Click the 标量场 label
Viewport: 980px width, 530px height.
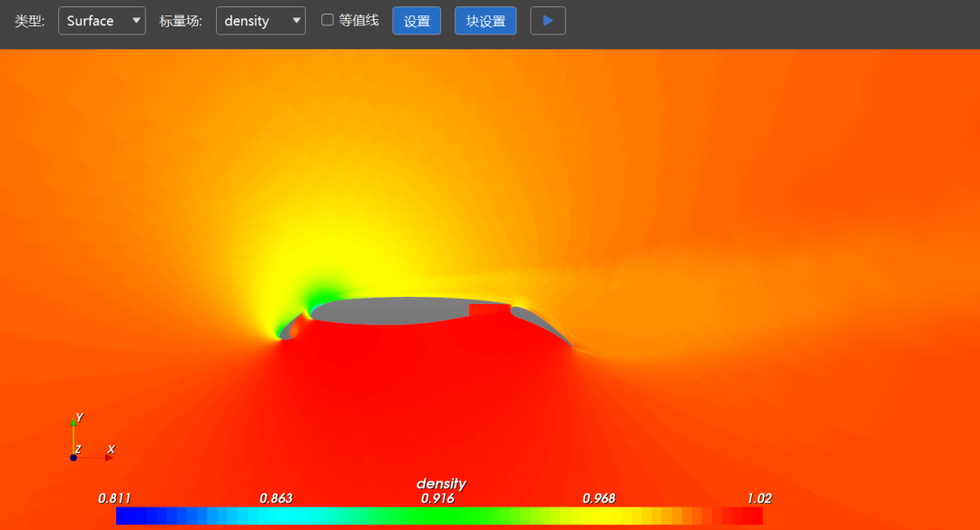pos(181,21)
